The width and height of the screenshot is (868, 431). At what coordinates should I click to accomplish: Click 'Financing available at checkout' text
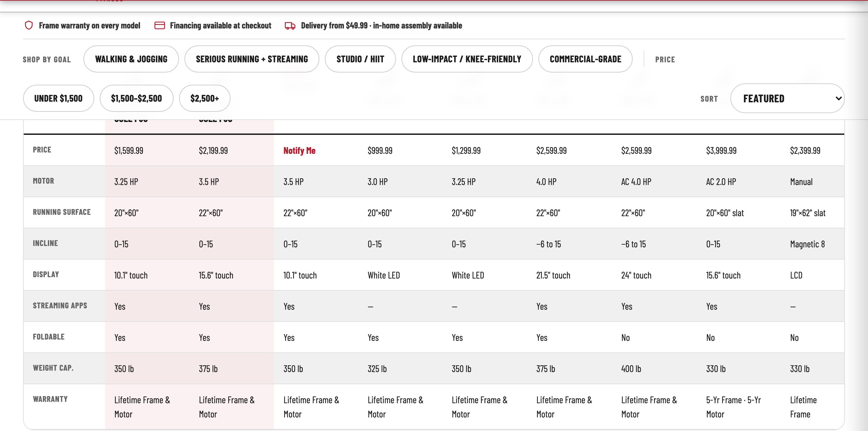[220, 25]
